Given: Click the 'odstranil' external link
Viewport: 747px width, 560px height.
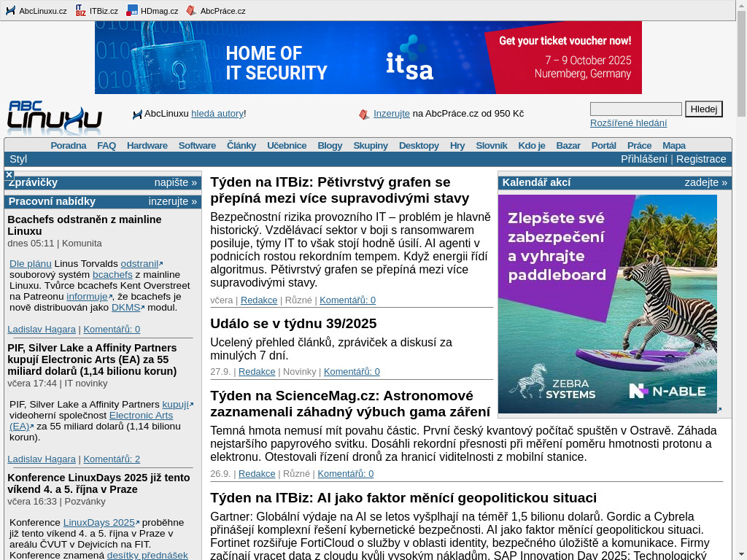Looking at the screenshot, I should [x=141, y=263].
